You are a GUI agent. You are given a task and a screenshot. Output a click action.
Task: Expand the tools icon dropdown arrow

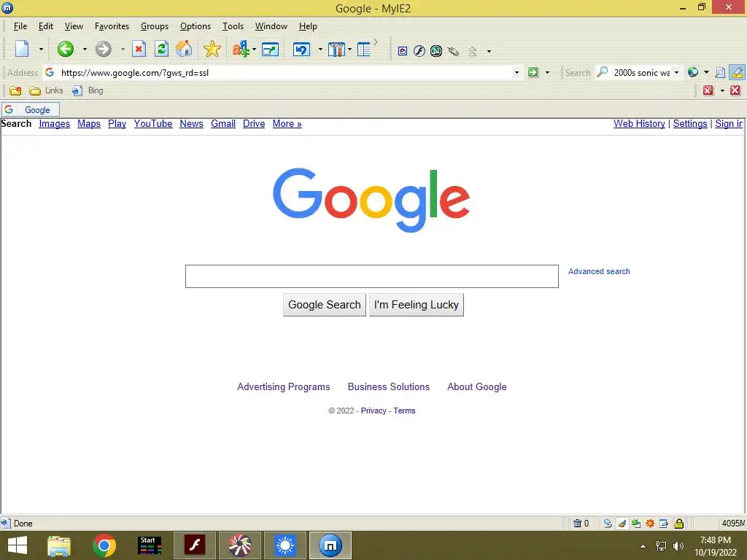tap(349, 49)
